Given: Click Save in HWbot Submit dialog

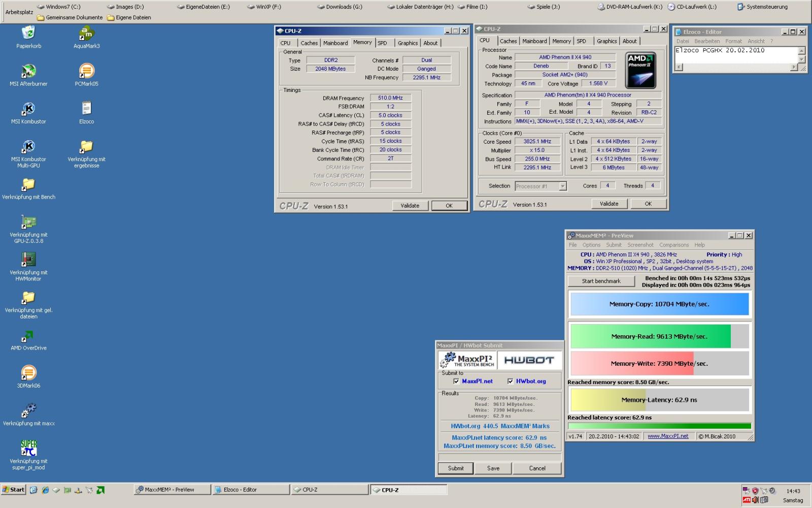Looking at the screenshot, I should pyautogui.click(x=493, y=468).
